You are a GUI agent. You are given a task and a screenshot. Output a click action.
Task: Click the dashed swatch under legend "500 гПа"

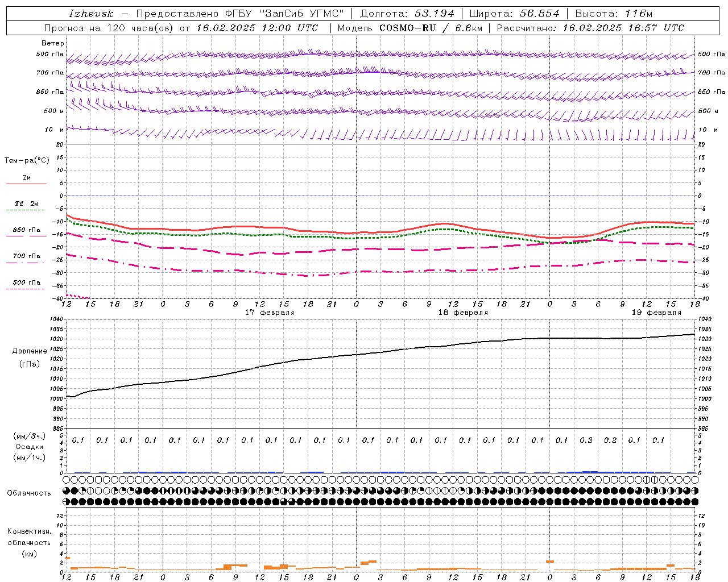click(x=25, y=289)
